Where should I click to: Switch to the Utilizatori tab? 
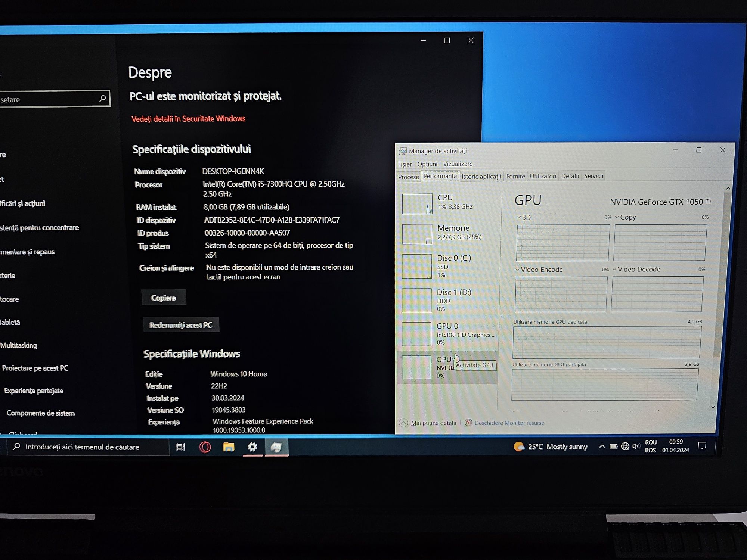click(543, 176)
